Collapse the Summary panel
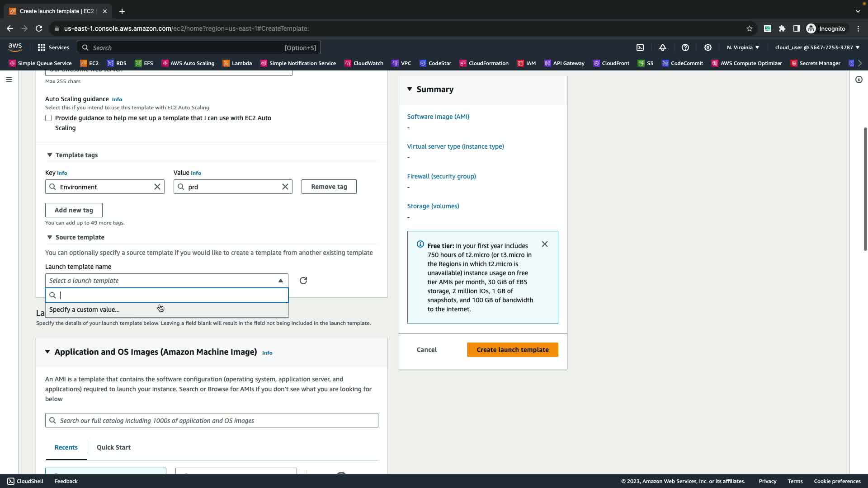The height and width of the screenshot is (488, 868). 410,89
